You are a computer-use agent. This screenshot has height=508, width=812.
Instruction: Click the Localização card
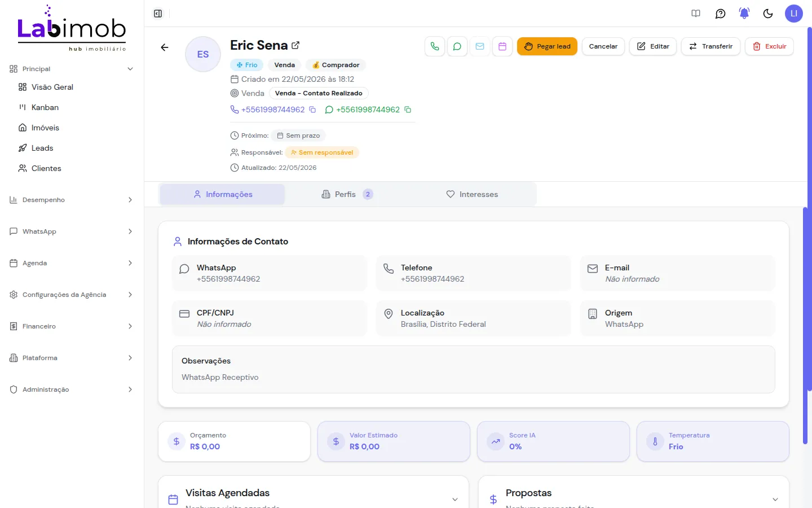(x=474, y=318)
